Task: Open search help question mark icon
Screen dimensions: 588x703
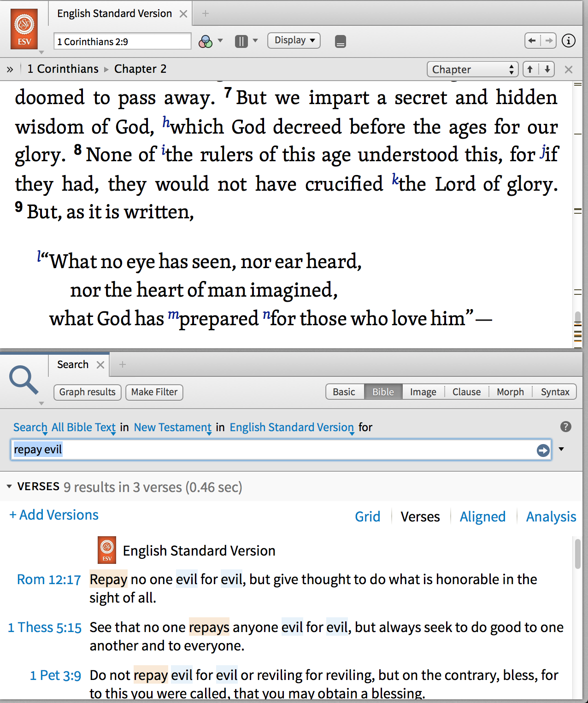Action: click(x=566, y=427)
